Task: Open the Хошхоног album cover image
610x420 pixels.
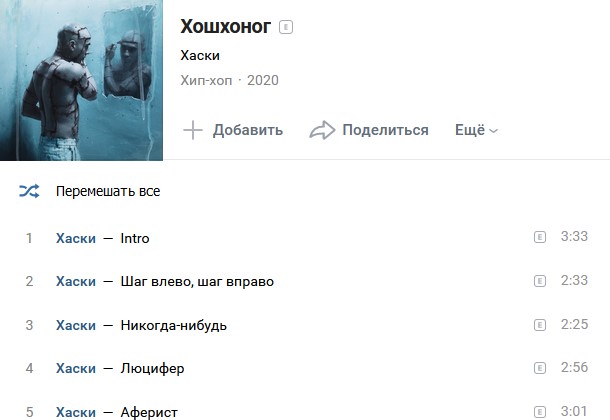Action: click(81, 80)
